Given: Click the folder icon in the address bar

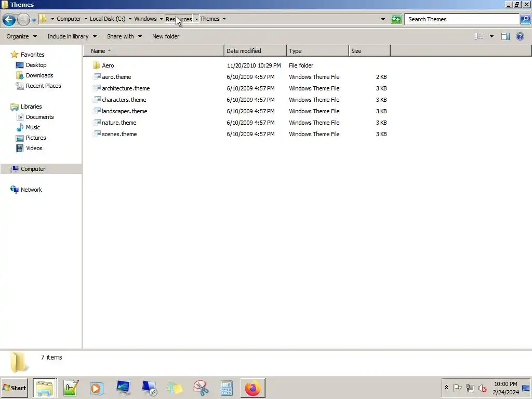Looking at the screenshot, I should tap(43, 19).
